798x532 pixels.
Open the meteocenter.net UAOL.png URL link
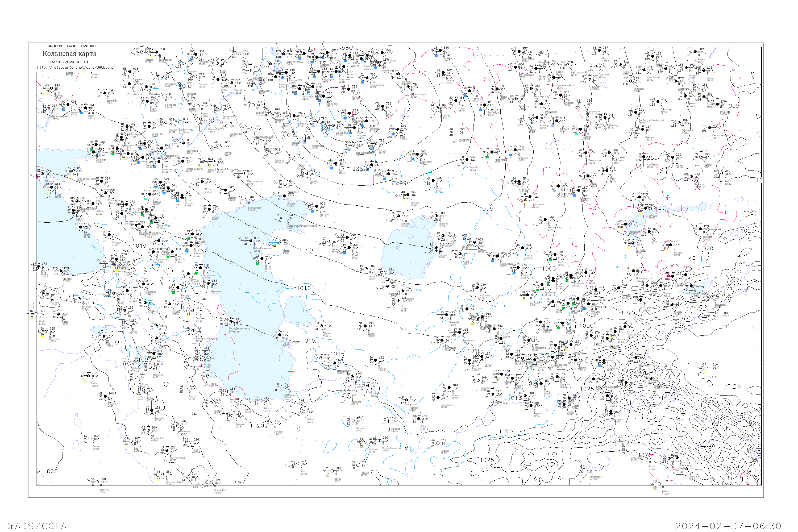tap(75, 67)
